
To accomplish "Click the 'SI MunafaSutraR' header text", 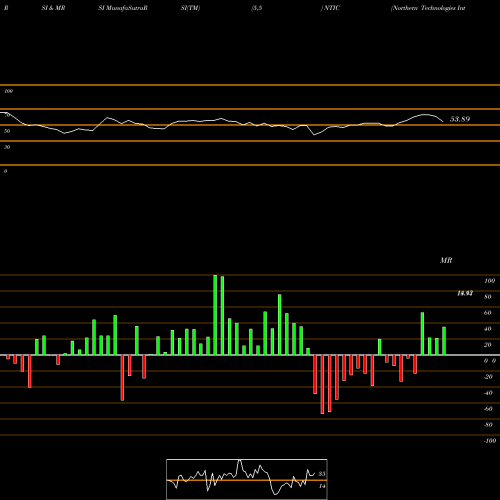I will [123, 8].
